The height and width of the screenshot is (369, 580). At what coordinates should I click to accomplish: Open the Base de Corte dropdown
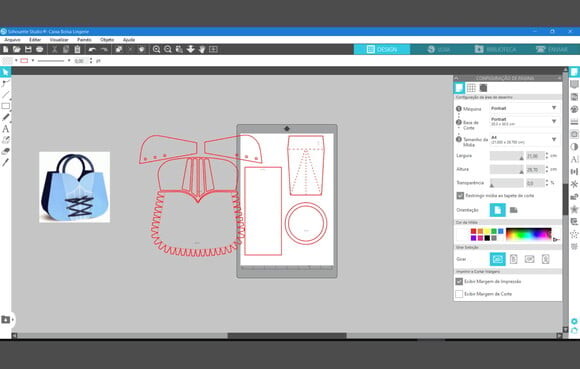pos(524,122)
